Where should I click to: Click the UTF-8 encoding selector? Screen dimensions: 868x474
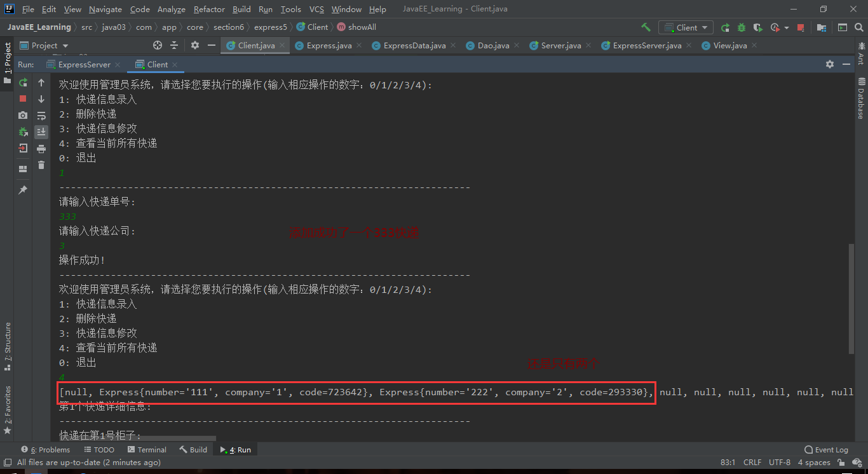click(x=780, y=463)
